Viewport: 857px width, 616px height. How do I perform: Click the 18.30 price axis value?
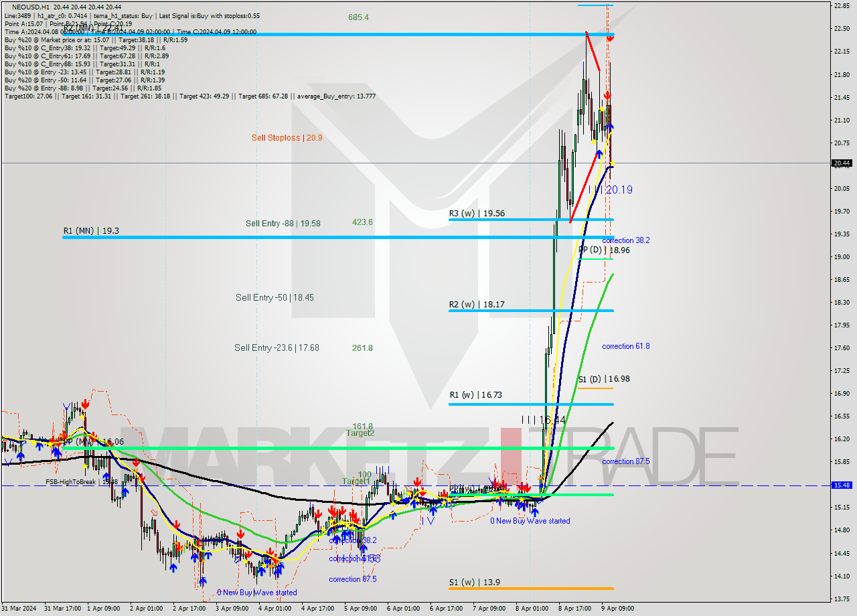842,302
